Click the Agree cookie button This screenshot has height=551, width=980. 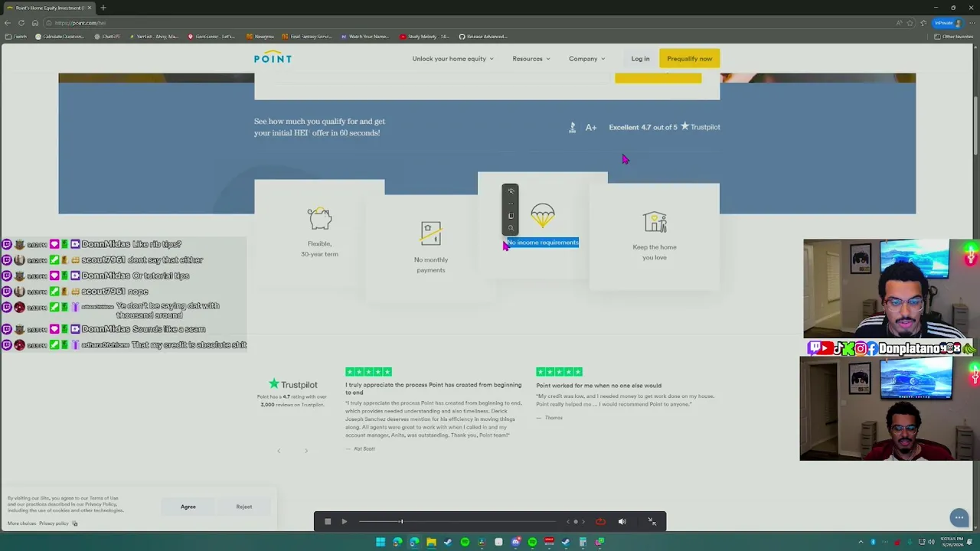188,507
